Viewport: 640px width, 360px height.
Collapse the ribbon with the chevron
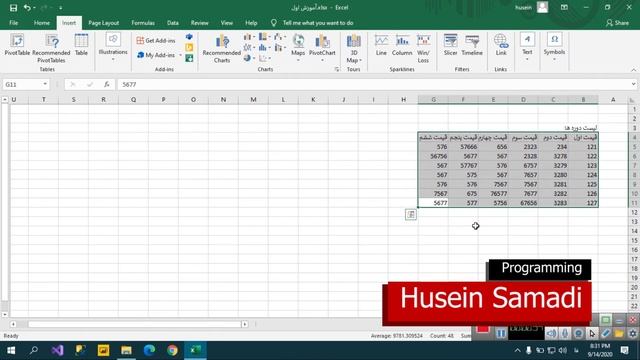coord(633,70)
